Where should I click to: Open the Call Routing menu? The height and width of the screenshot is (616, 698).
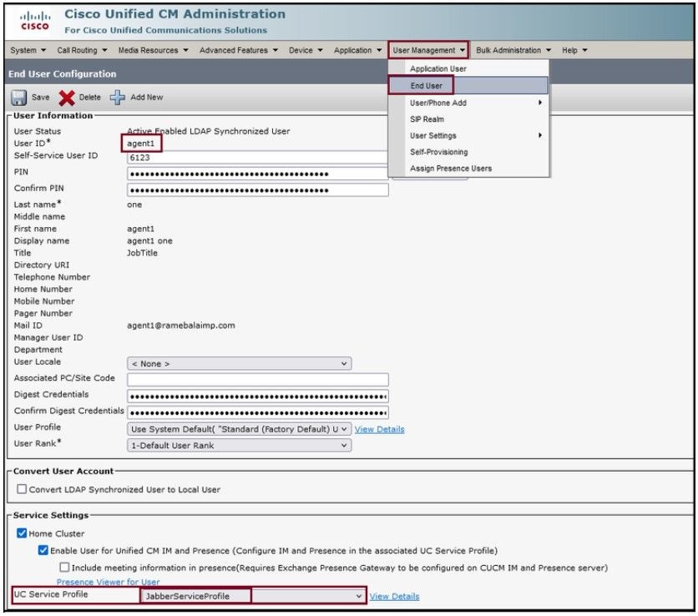[x=82, y=50]
